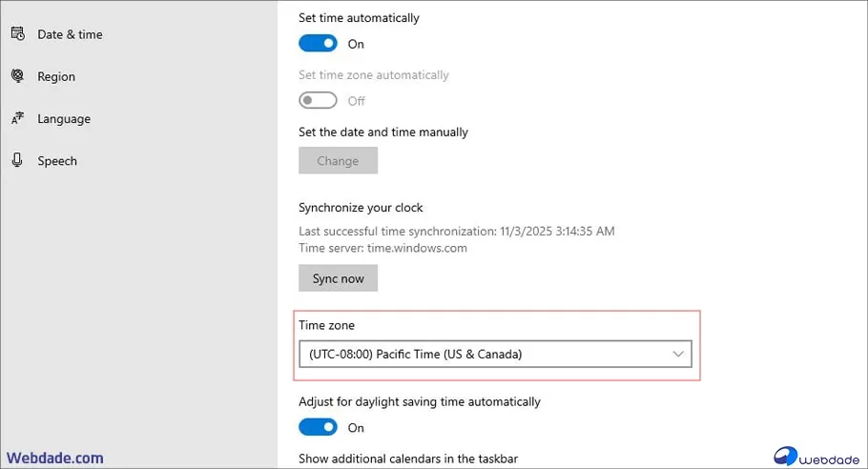This screenshot has width=868, height=469.
Task: Click the time.windows.com time server text
Action: tap(418, 249)
